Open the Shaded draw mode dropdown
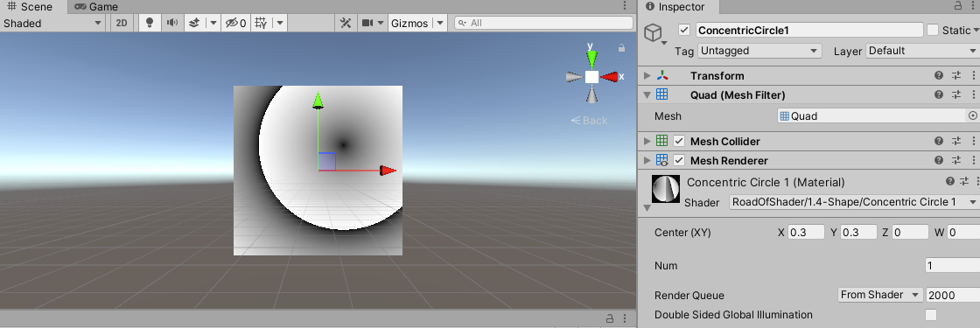980x328 pixels. point(52,23)
